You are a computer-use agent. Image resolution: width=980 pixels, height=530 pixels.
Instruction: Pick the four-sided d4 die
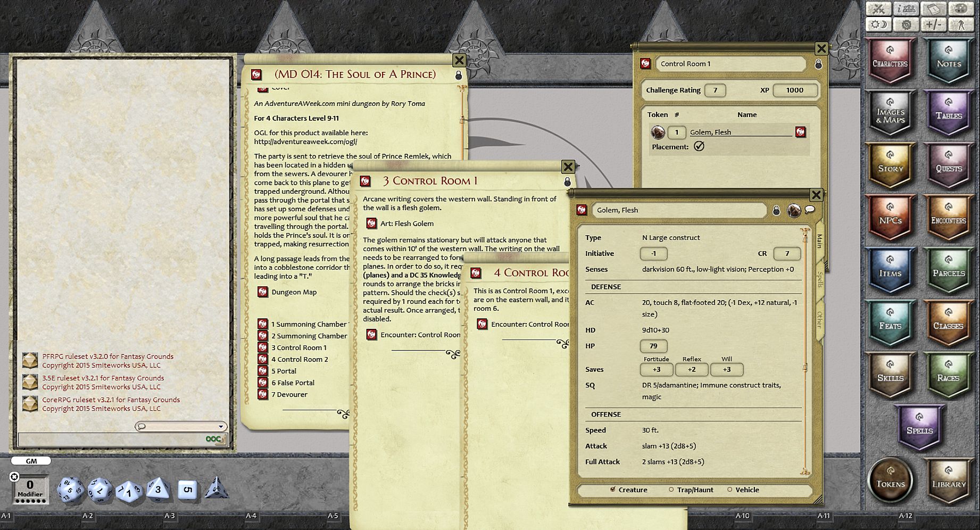click(x=218, y=487)
